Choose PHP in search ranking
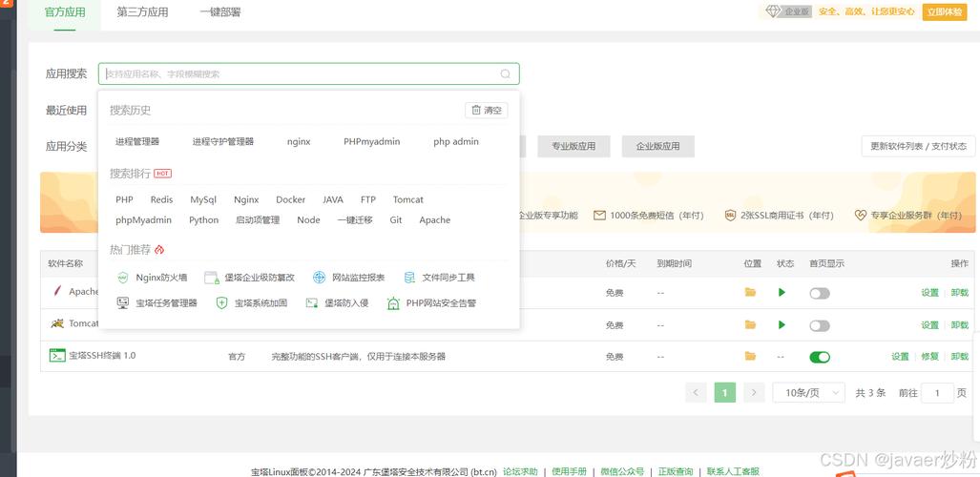This screenshot has height=477, width=980. (124, 199)
